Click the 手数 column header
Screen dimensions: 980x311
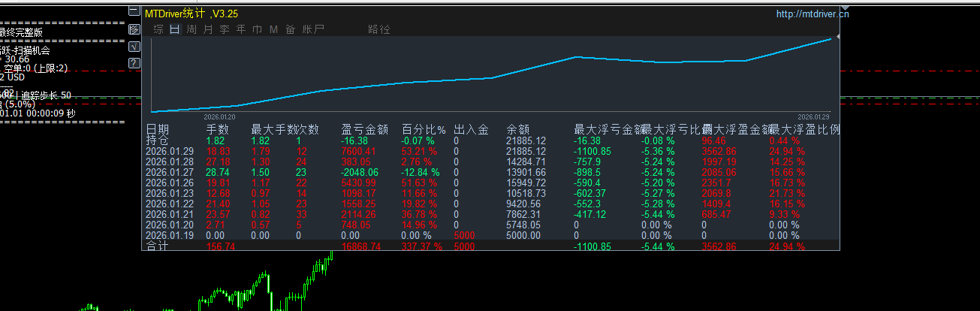pos(218,129)
